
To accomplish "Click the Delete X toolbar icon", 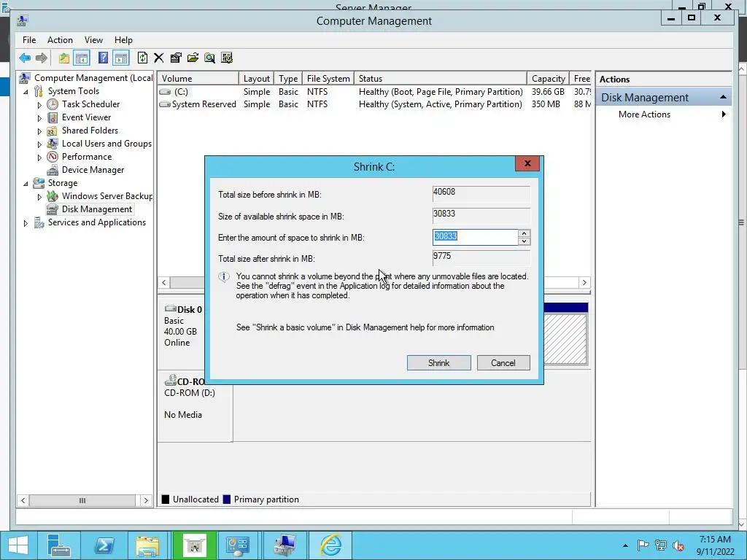I will point(158,58).
